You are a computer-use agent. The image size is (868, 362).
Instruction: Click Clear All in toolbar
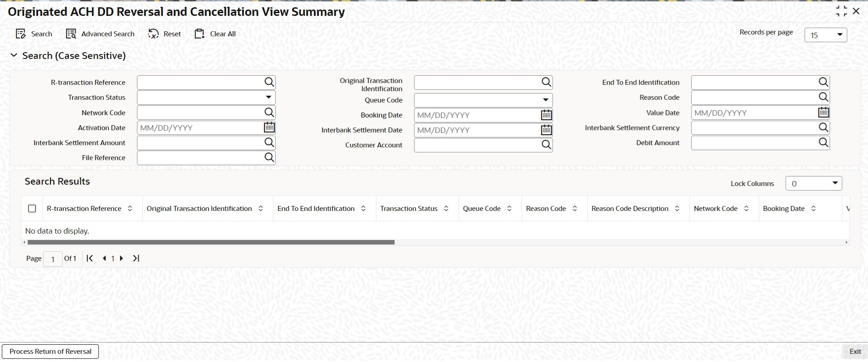[215, 34]
